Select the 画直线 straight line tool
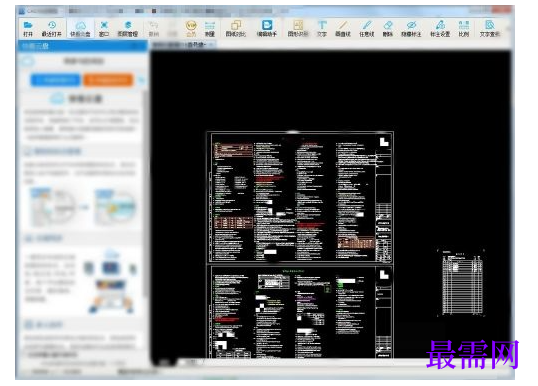 [x=343, y=28]
